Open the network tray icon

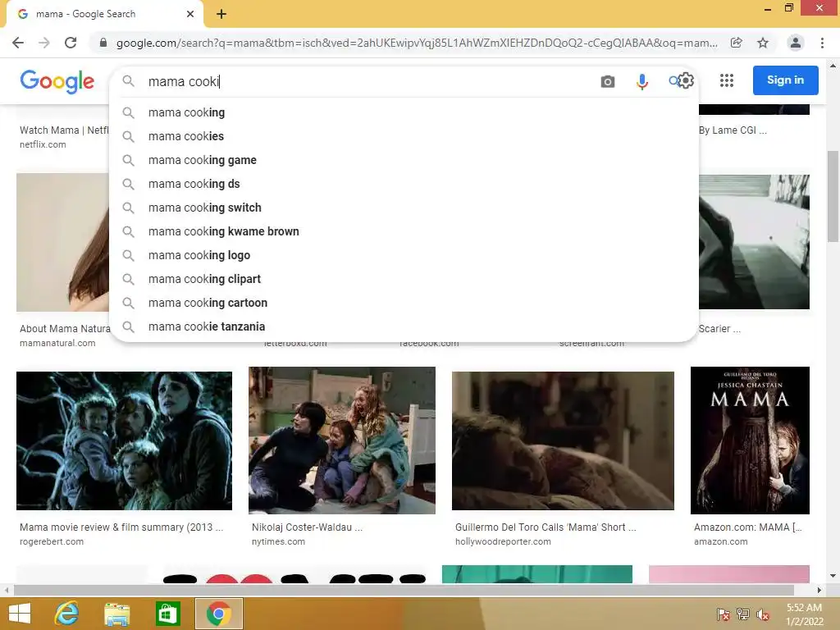pos(743,614)
